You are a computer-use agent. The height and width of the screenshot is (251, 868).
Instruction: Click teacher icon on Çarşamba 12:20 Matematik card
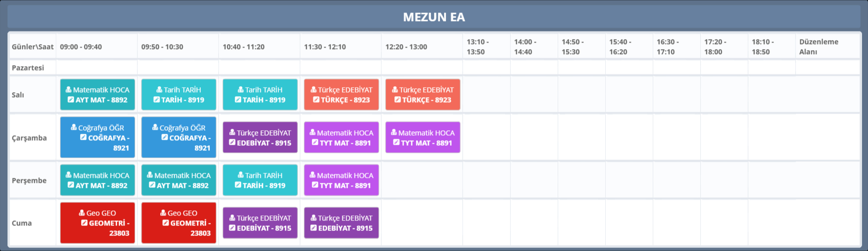393,133
